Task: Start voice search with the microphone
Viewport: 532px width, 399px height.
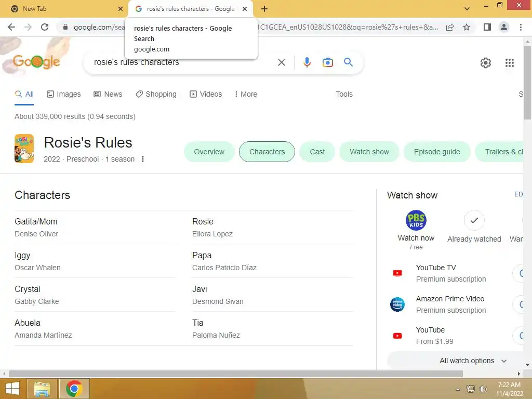Action: click(x=307, y=62)
